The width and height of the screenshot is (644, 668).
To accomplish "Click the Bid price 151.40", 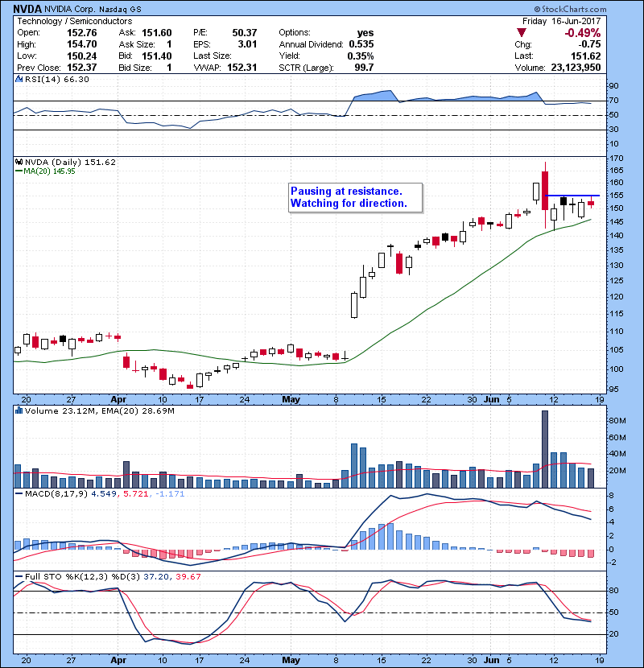I will pos(157,56).
